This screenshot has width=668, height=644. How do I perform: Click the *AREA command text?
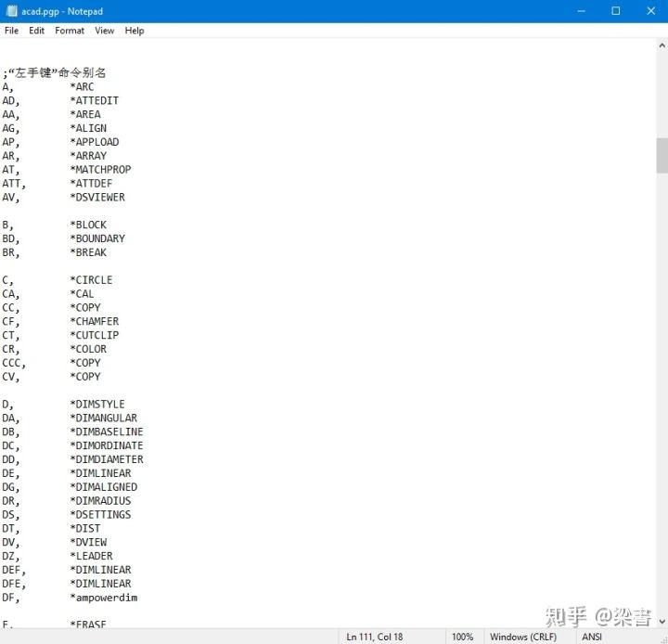tap(85, 114)
